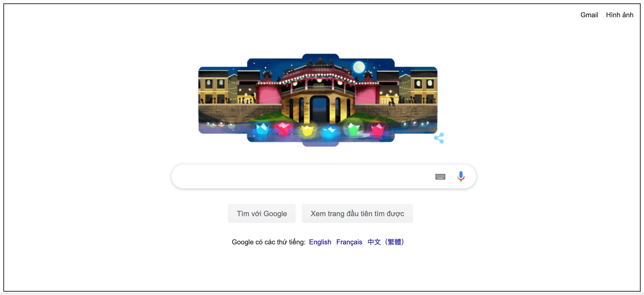Start voice search with the microphone
The width and height of the screenshot is (644, 295).
click(x=461, y=176)
